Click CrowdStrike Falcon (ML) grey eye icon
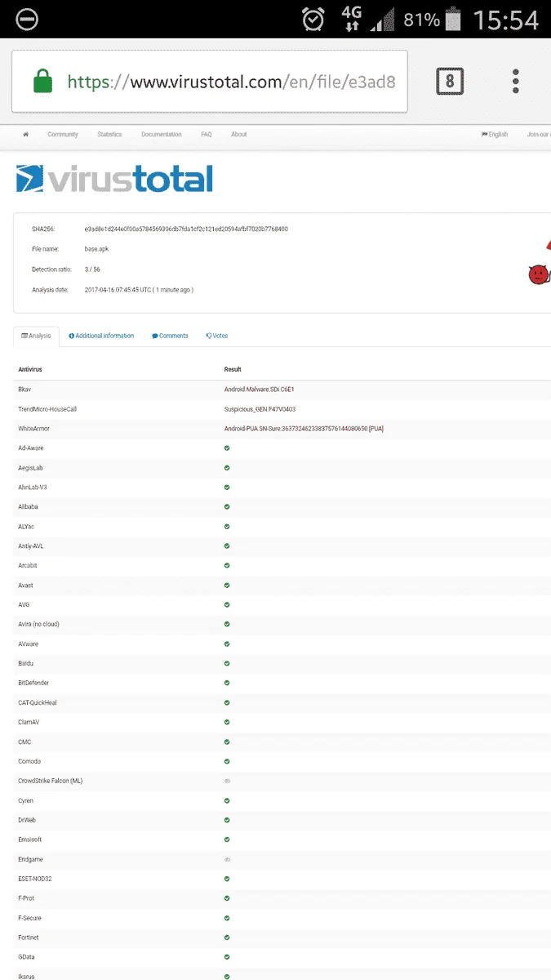The height and width of the screenshot is (980, 551). click(x=227, y=781)
